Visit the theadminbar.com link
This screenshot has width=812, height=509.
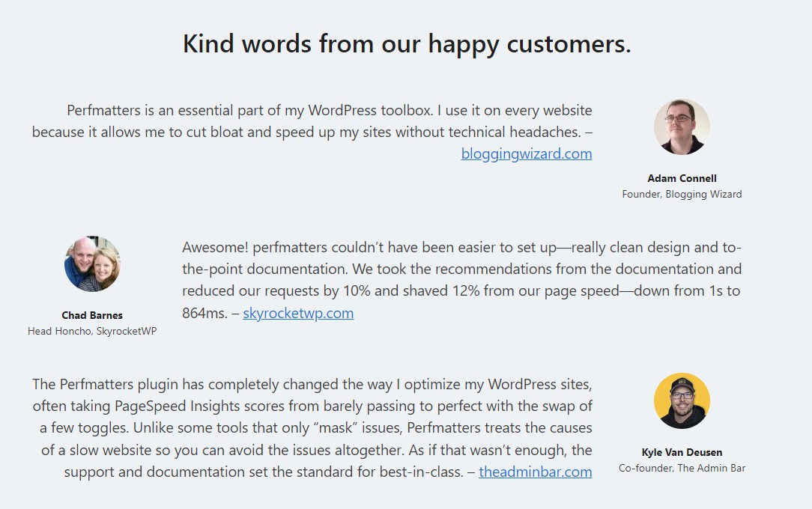point(535,472)
